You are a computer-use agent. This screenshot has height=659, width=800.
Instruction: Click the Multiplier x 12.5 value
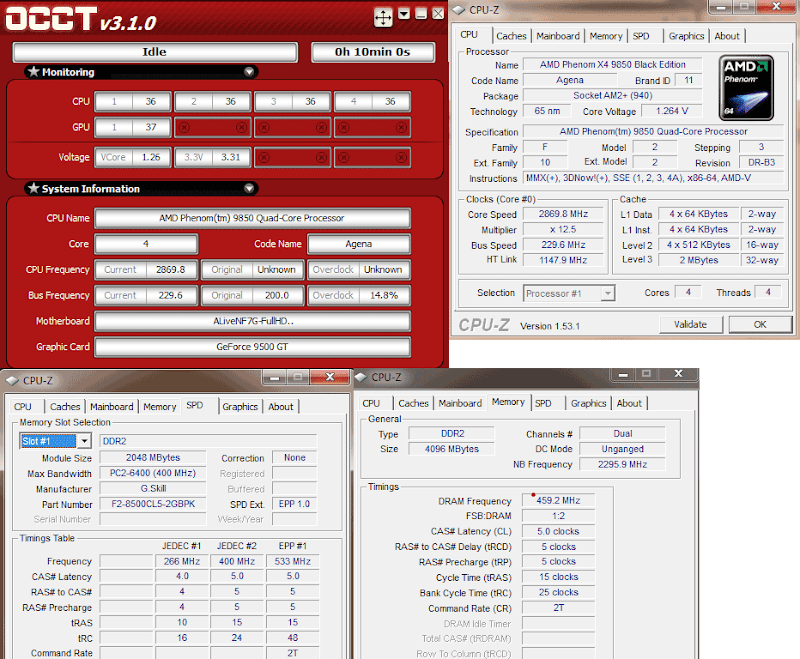(563, 230)
